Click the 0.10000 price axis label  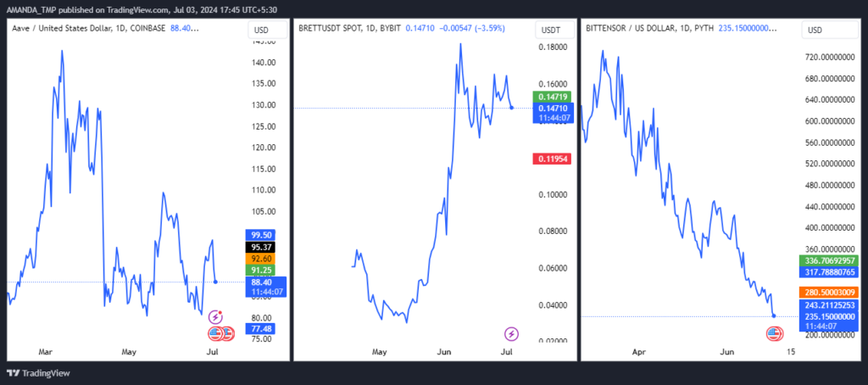553,195
